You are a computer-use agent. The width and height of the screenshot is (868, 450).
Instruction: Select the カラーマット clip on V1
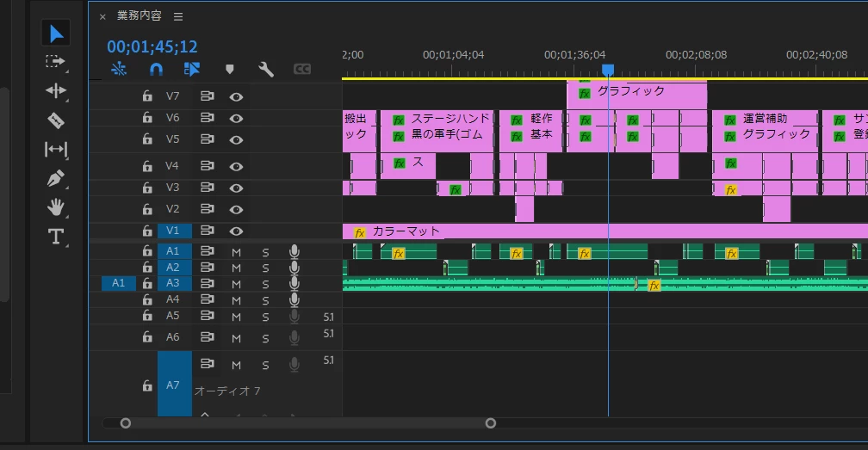[x=605, y=231]
